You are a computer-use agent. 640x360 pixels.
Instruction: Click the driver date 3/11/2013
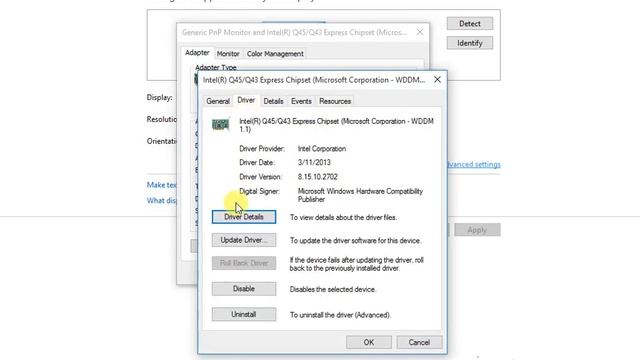tap(314, 162)
